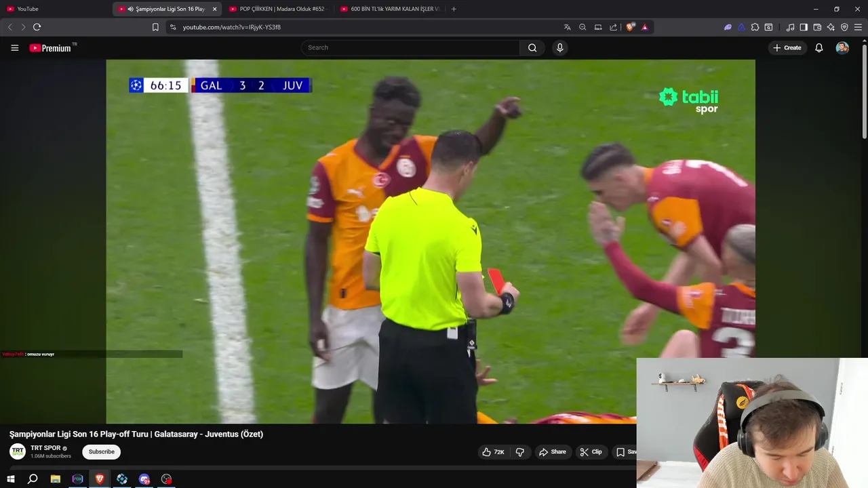The image size is (868, 488).
Task: Open the account avatar menu
Action: (x=842, y=47)
